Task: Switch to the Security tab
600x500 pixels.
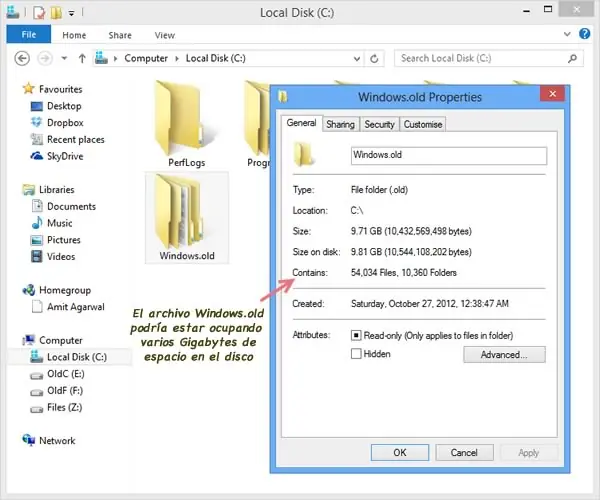Action: click(379, 124)
